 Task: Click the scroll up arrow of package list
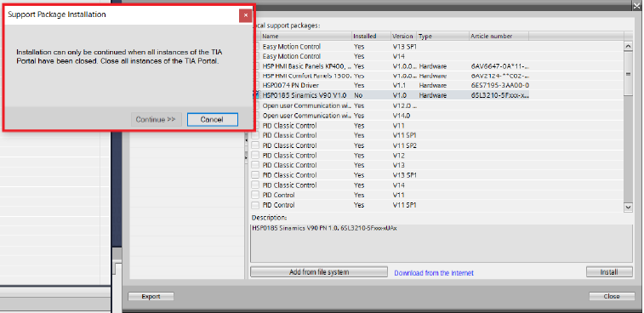pyautogui.click(x=628, y=46)
